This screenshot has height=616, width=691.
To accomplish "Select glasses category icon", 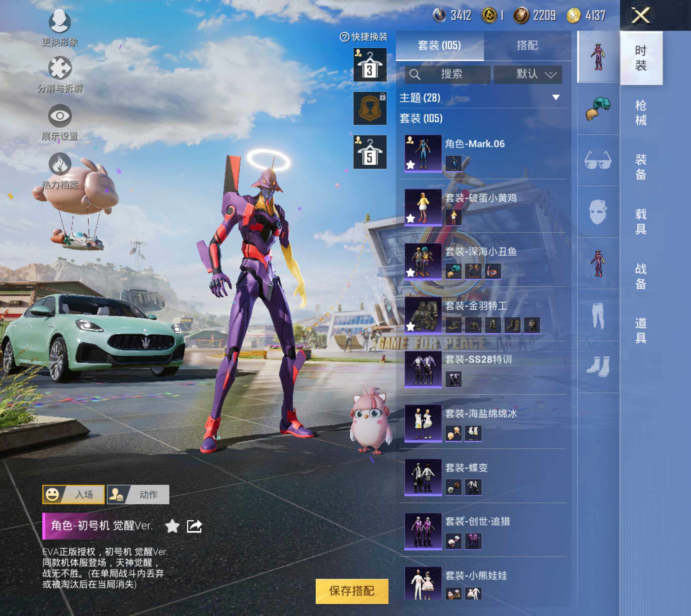I will click(598, 160).
